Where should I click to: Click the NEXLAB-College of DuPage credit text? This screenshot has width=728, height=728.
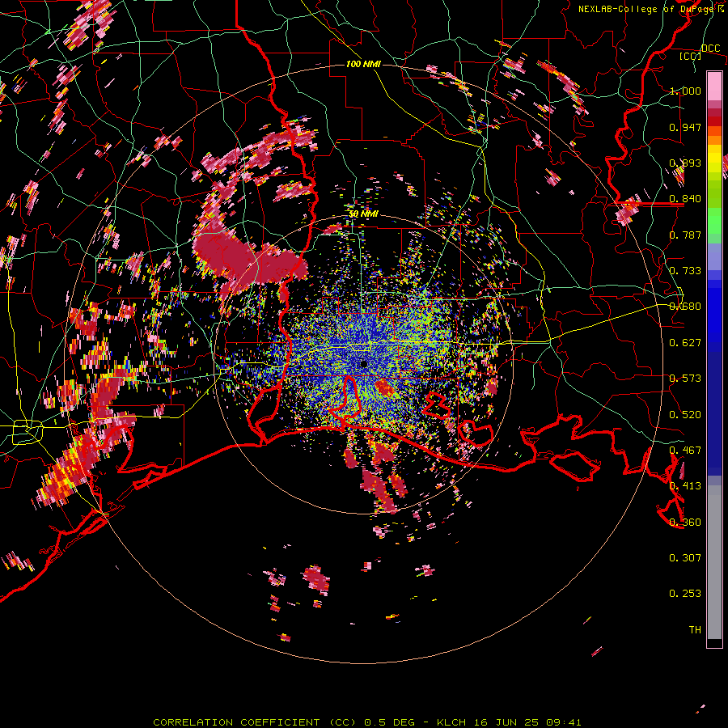click(647, 9)
